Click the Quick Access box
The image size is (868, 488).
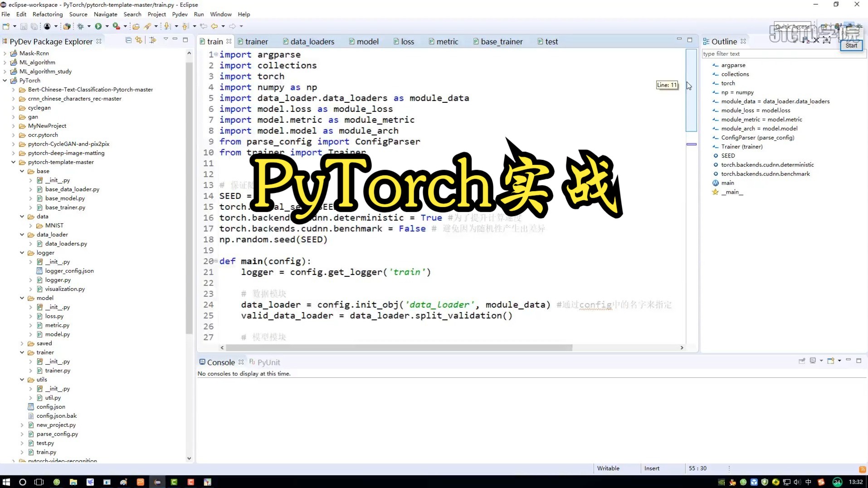coord(792,27)
